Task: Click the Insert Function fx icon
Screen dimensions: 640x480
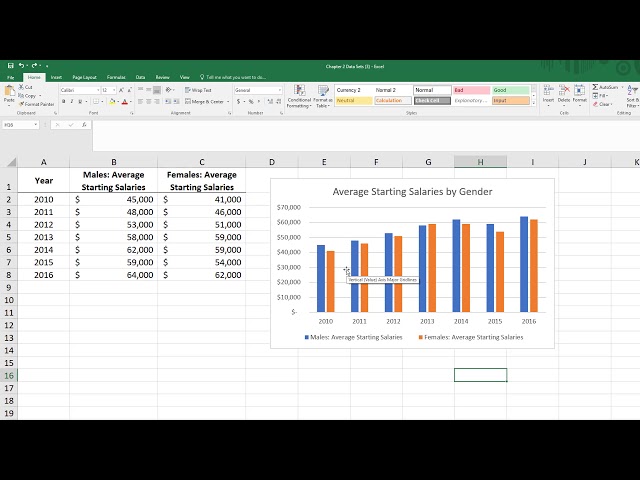Action: pos(84,124)
